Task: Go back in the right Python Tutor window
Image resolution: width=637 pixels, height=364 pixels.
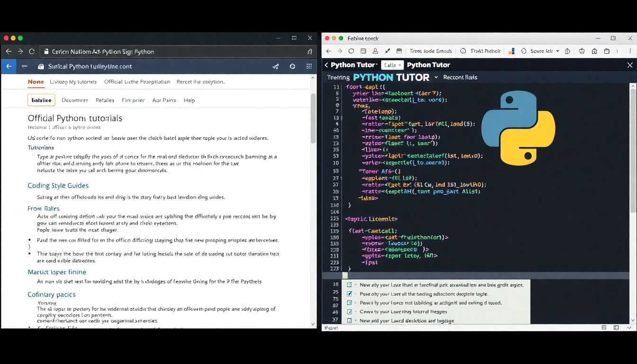Action: click(328, 51)
